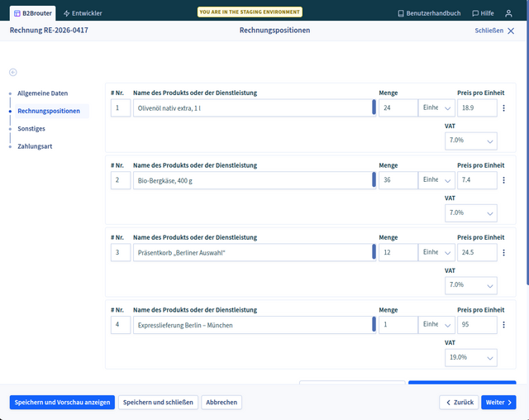Open options menu for Expresslieferung row
Image resolution: width=529 pixels, height=420 pixels.
click(503, 325)
